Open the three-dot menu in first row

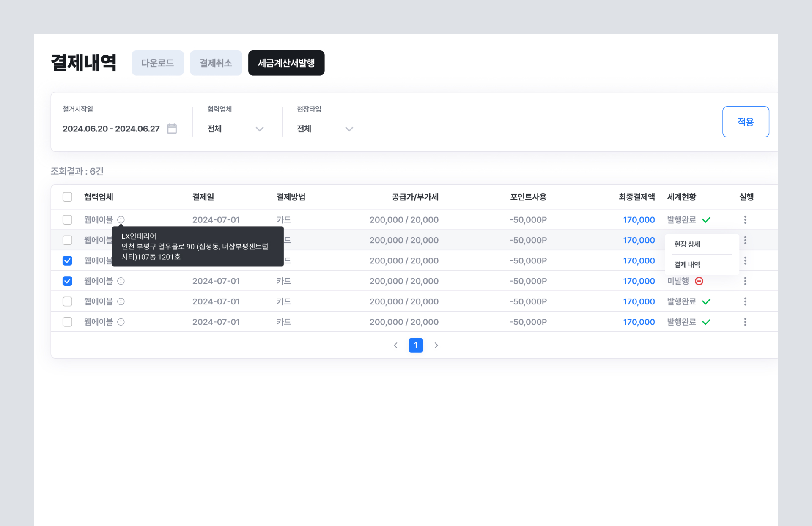tap(745, 220)
